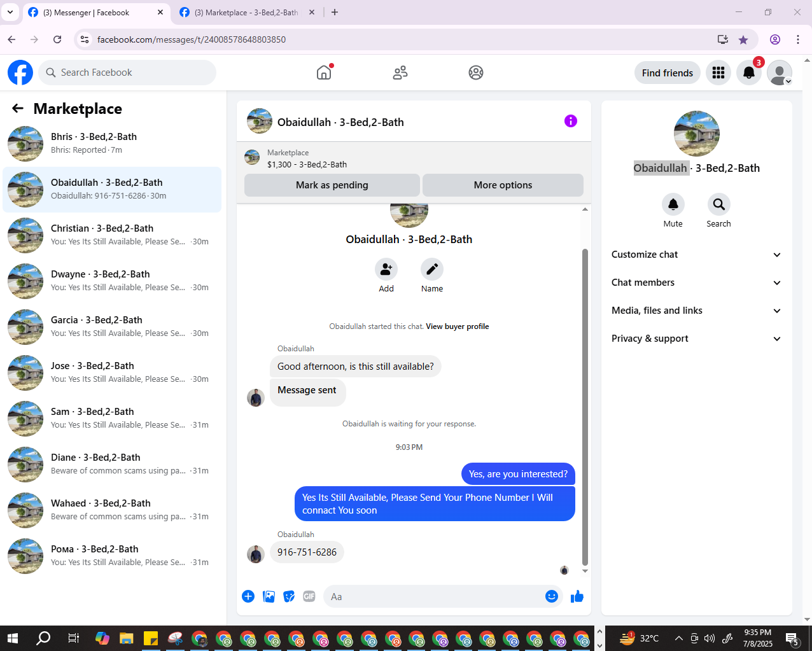This screenshot has width=812, height=651.
Task: Open Windows Start menu
Action: click(x=13, y=638)
